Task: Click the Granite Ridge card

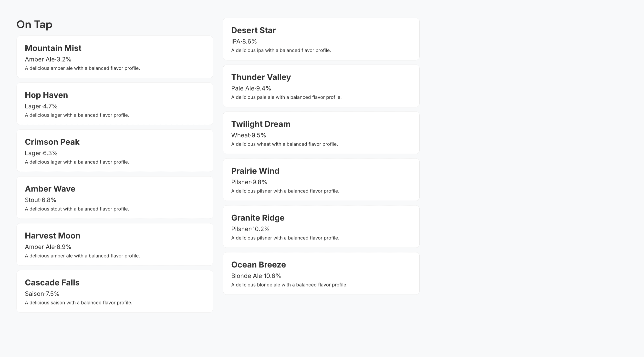Action: (321, 227)
